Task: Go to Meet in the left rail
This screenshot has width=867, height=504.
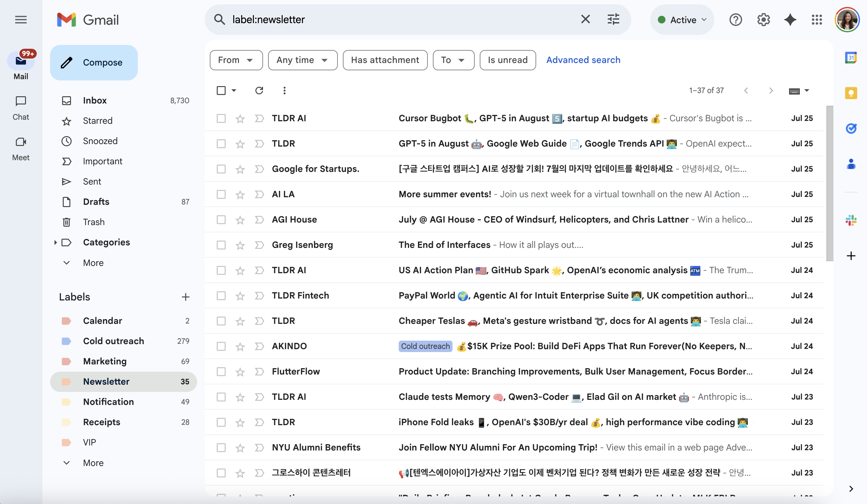Action: point(21,148)
